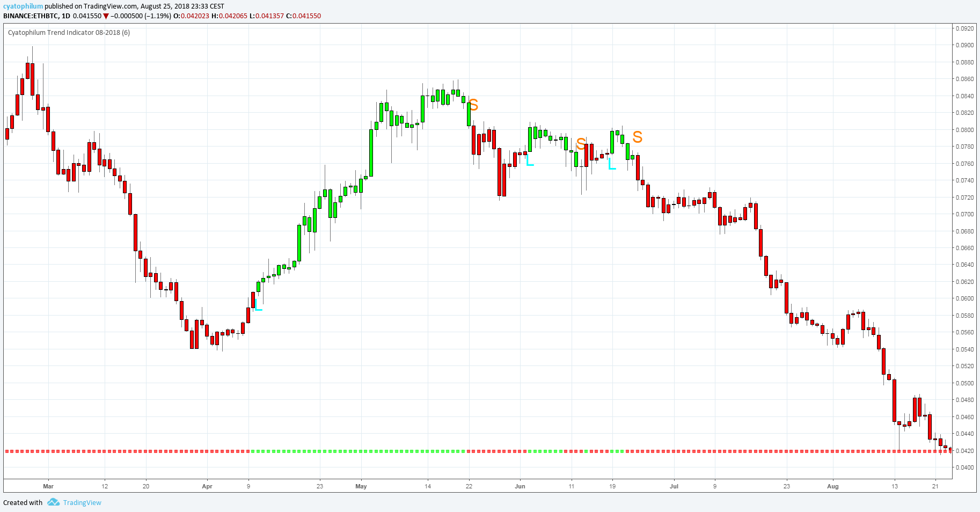The height and width of the screenshot is (512, 980).
Task: Click the Jul label on the time axis
Action: tap(674, 486)
